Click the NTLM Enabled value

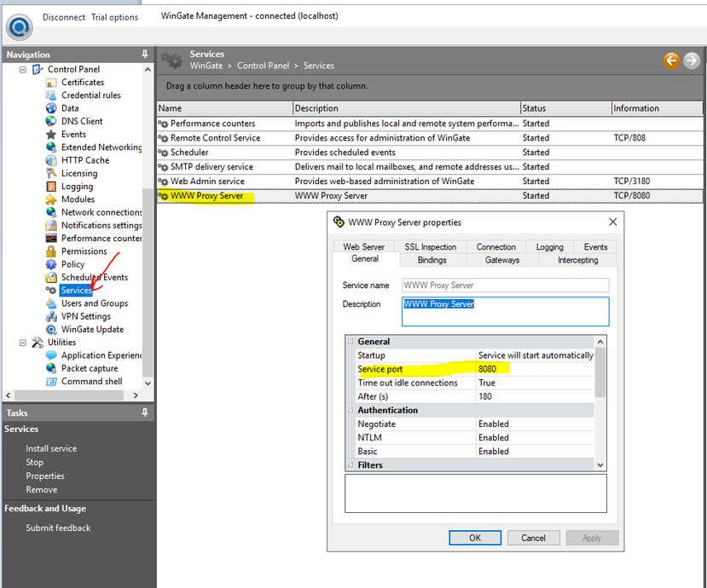click(536, 437)
